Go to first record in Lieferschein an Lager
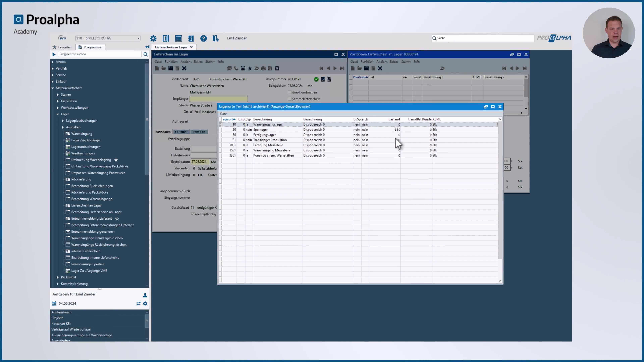Image resolution: width=644 pixels, height=362 pixels. click(321, 68)
